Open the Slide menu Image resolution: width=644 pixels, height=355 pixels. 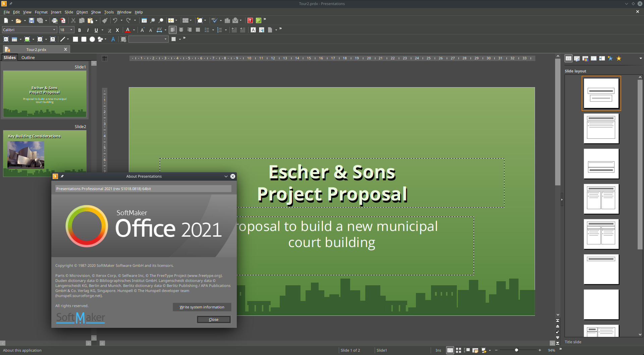(x=69, y=12)
